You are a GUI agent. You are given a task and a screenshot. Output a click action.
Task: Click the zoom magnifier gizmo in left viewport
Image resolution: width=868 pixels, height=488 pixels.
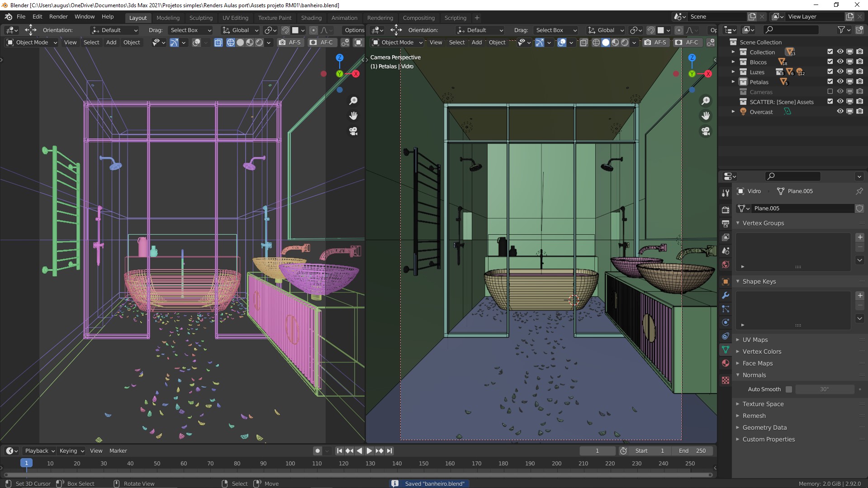[353, 100]
